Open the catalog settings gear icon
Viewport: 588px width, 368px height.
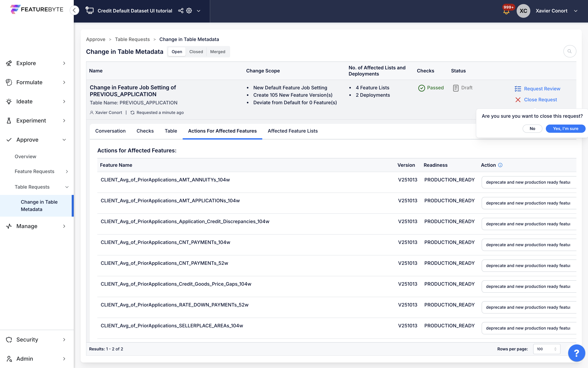[189, 11]
